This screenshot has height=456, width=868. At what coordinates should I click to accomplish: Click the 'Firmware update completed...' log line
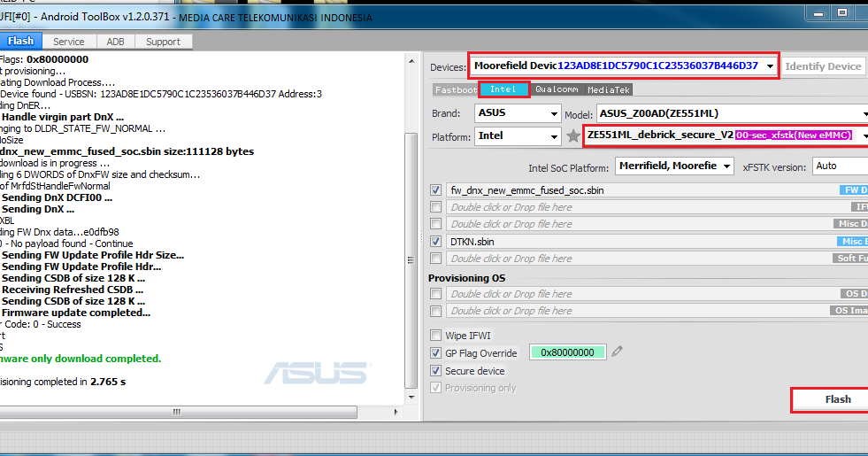pos(76,313)
